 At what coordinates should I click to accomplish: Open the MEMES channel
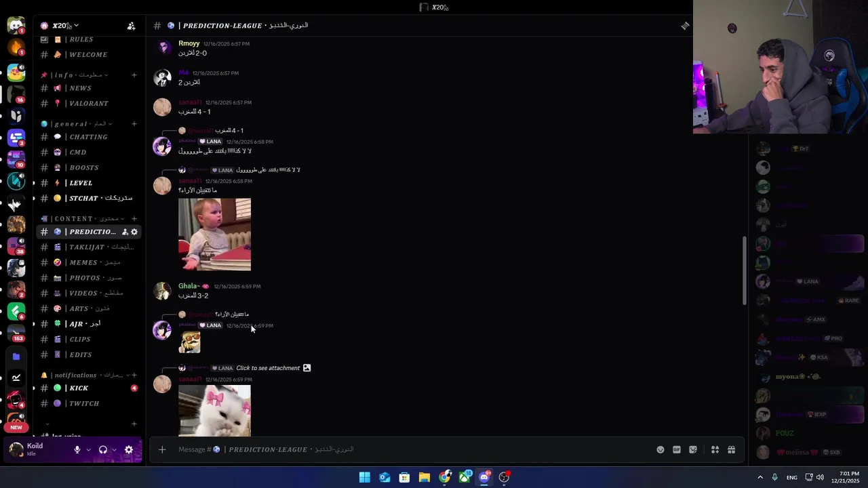tap(88, 262)
